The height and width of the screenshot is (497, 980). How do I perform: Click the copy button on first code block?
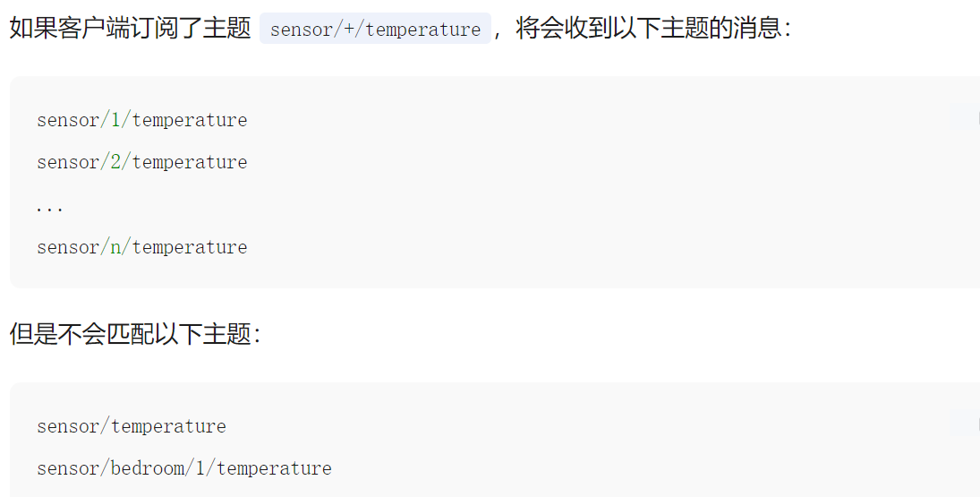pos(964,117)
